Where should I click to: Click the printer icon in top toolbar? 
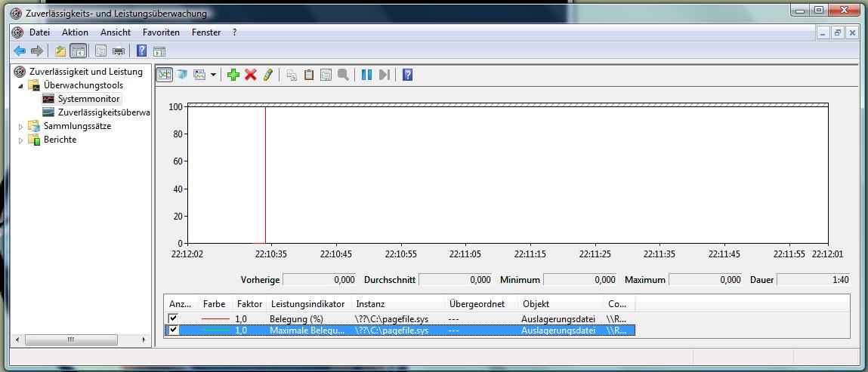119,51
